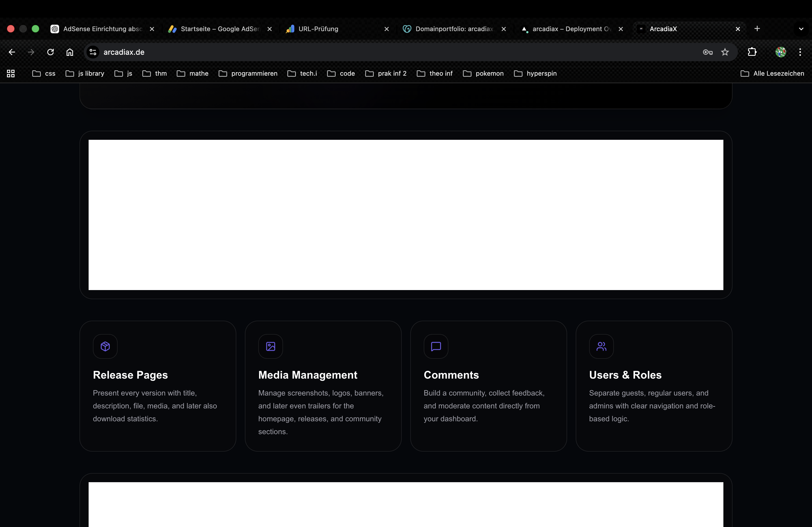Image resolution: width=812 pixels, height=527 pixels.
Task: Click the Comments speech bubble icon
Action: (x=436, y=346)
